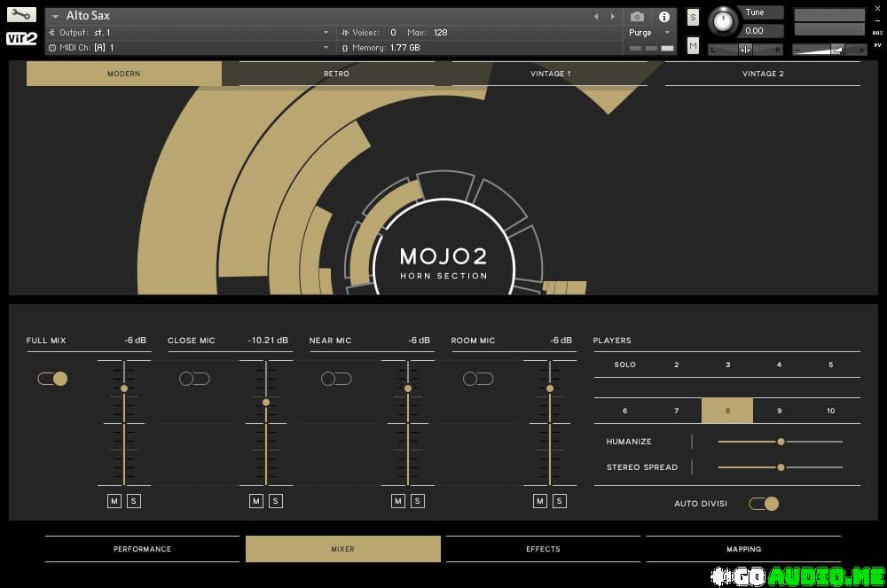Adjust the Humanize slider
Screen dimensions: 887x588
click(781, 442)
